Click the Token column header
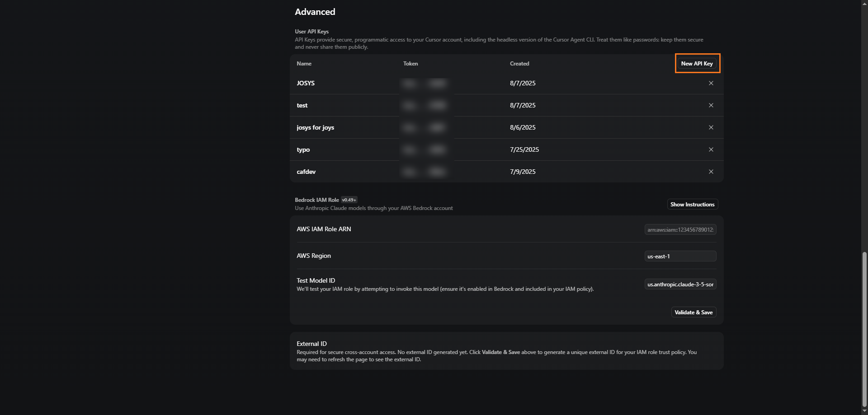Viewport: 868px width, 415px height. click(x=410, y=64)
